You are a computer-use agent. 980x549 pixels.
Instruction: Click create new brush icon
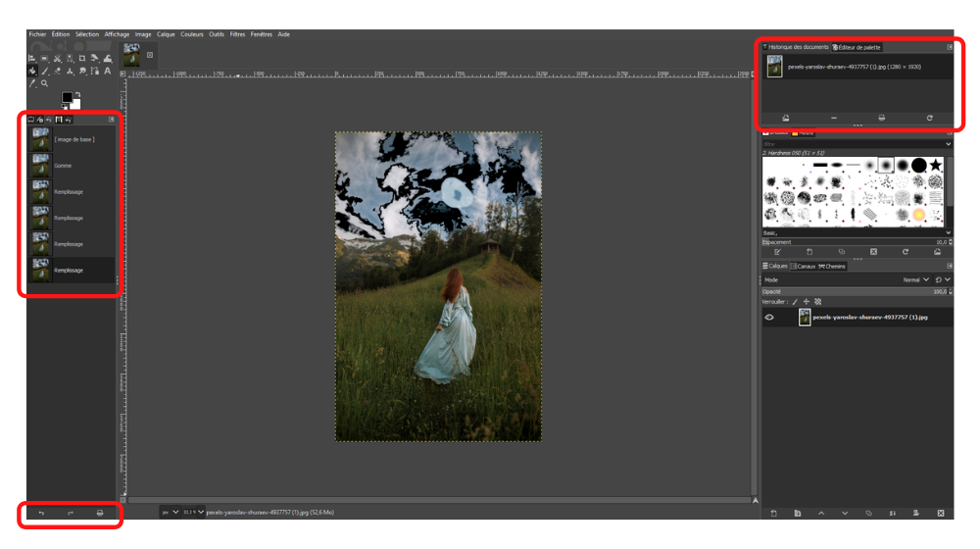[809, 251]
